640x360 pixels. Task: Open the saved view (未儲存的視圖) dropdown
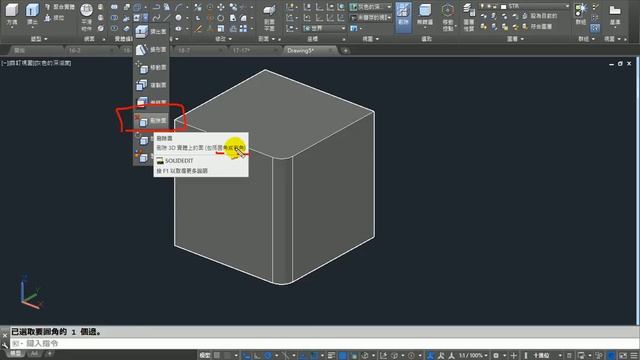(x=371, y=18)
